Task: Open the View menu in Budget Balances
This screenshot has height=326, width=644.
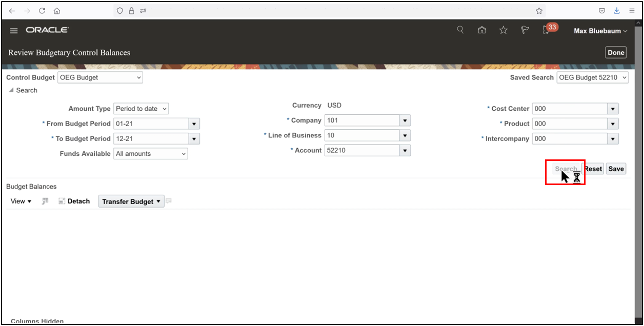Action: 20,201
